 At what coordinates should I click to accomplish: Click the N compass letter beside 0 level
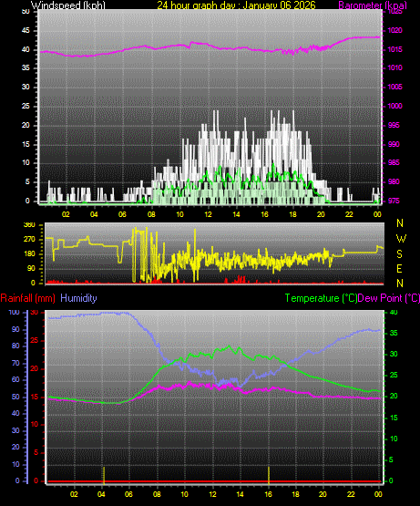coord(400,284)
